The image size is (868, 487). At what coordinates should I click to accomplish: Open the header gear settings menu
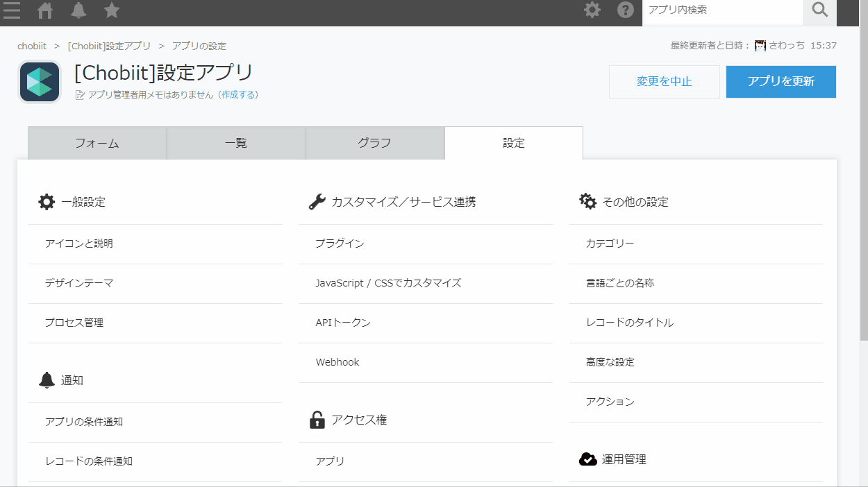pyautogui.click(x=592, y=10)
